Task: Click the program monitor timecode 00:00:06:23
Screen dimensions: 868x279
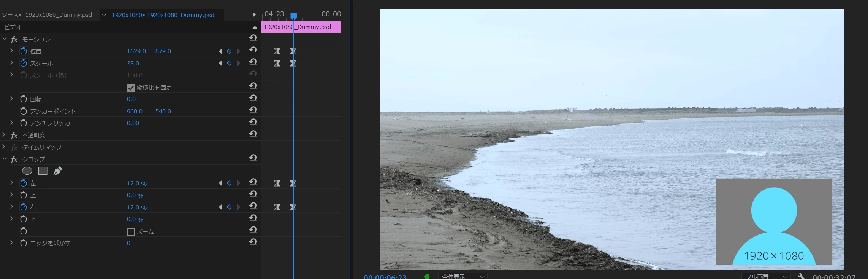Action: tap(385, 277)
